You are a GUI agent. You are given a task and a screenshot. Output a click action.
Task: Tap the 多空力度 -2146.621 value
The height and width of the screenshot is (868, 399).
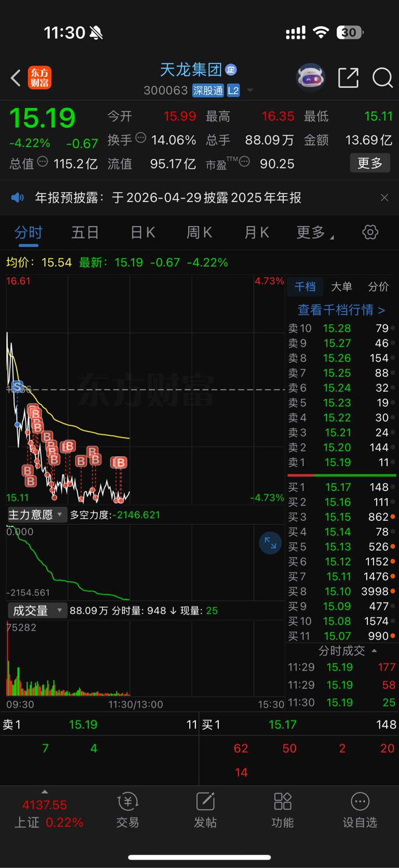[115, 515]
